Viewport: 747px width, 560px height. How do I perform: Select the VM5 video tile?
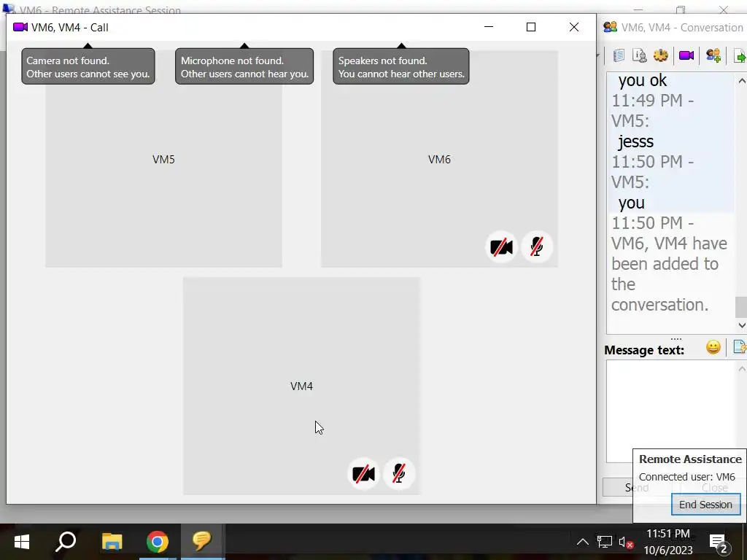tap(163, 159)
